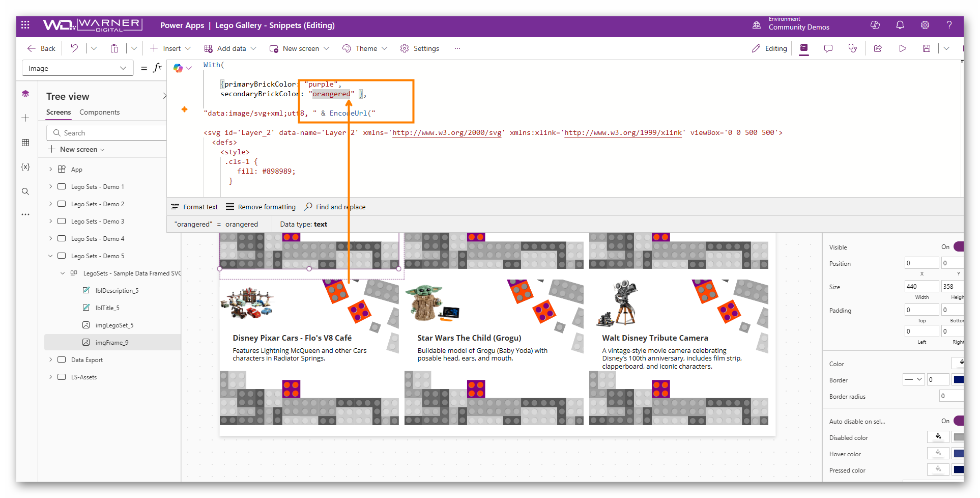
Task: Click the Back button
Action: coord(41,48)
